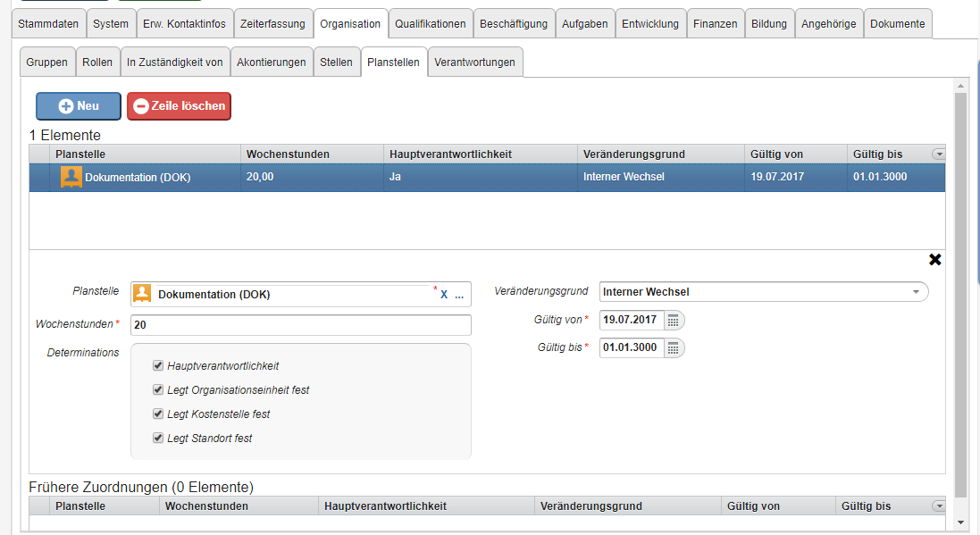Open calendar picker for Gültig von
This screenshot has height=535, width=980.
tap(674, 320)
